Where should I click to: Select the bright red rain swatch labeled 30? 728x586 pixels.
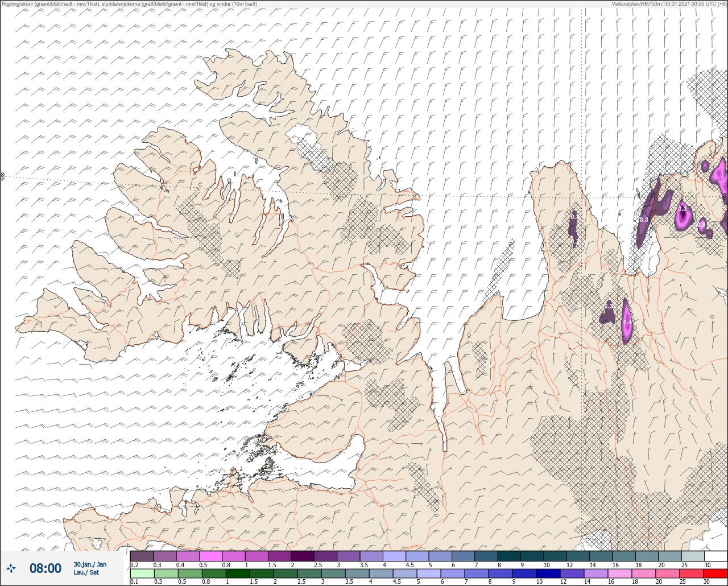point(715,573)
